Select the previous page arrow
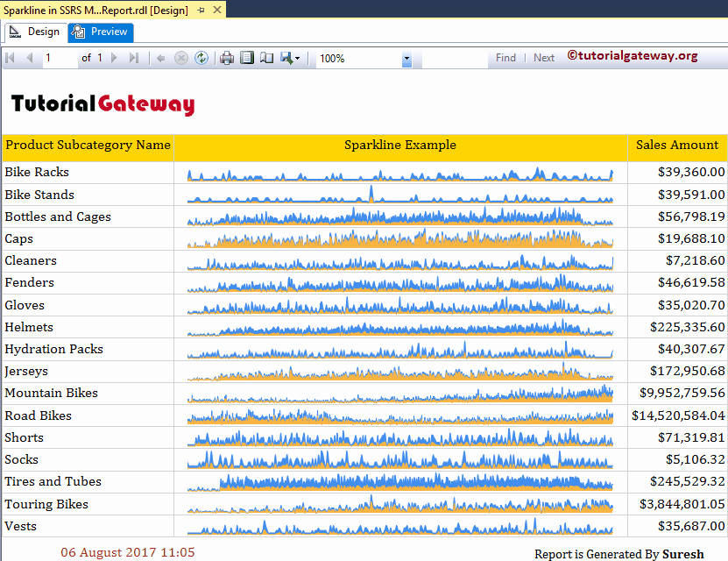Screen dimensions: 728x561 tap(29, 57)
